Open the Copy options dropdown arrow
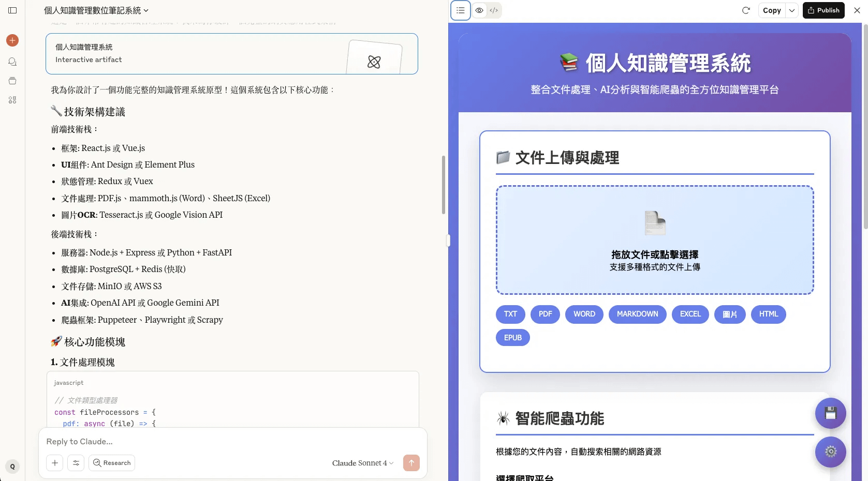The width and height of the screenshot is (868, 481). pyautogui.click(x=791, y=10)
